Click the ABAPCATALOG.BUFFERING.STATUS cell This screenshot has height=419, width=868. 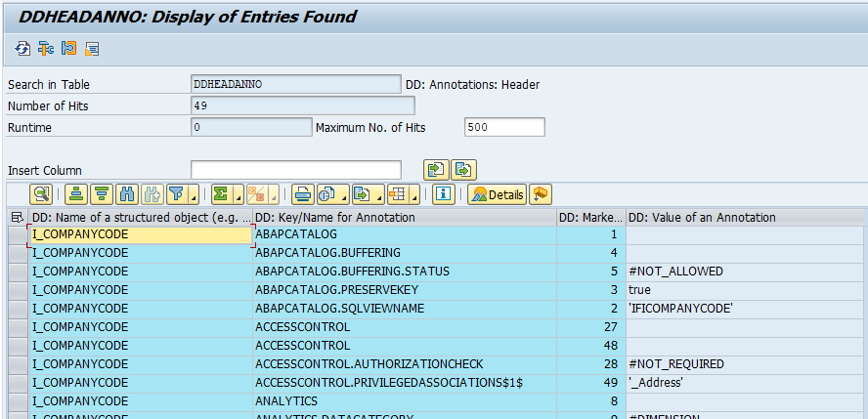(405, 272)
